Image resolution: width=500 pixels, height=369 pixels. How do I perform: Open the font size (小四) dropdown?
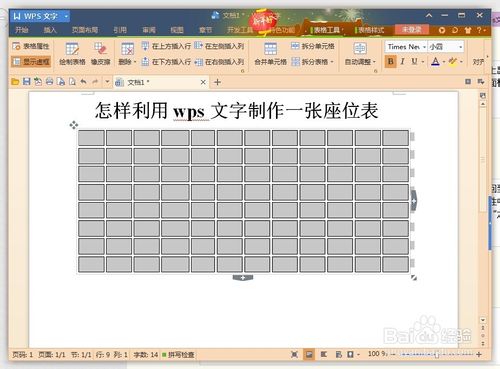pyautogui.click(x=446, y=47)
